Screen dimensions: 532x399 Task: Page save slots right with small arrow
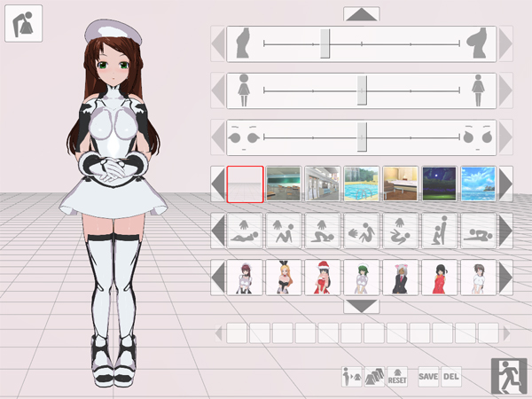506,333
